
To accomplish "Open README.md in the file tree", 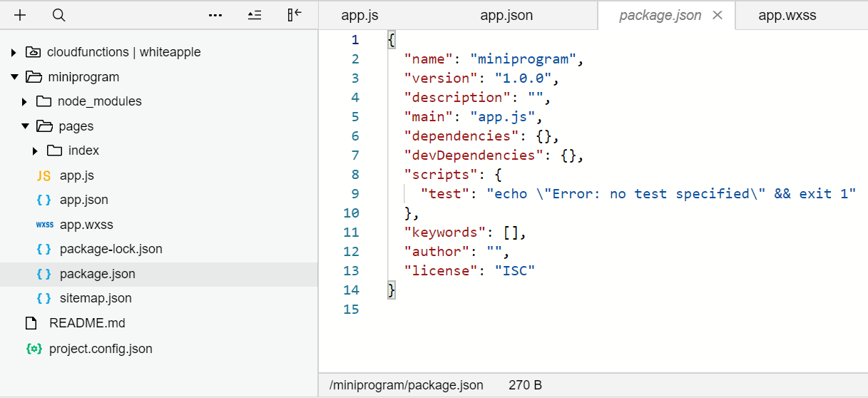I will (87, 323).
